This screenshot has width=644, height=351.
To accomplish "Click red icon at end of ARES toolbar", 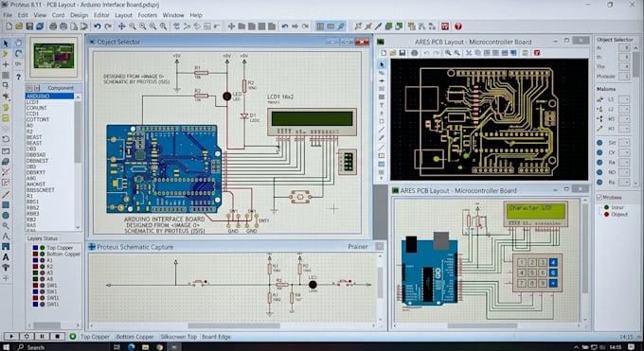I will pos(537,53).
